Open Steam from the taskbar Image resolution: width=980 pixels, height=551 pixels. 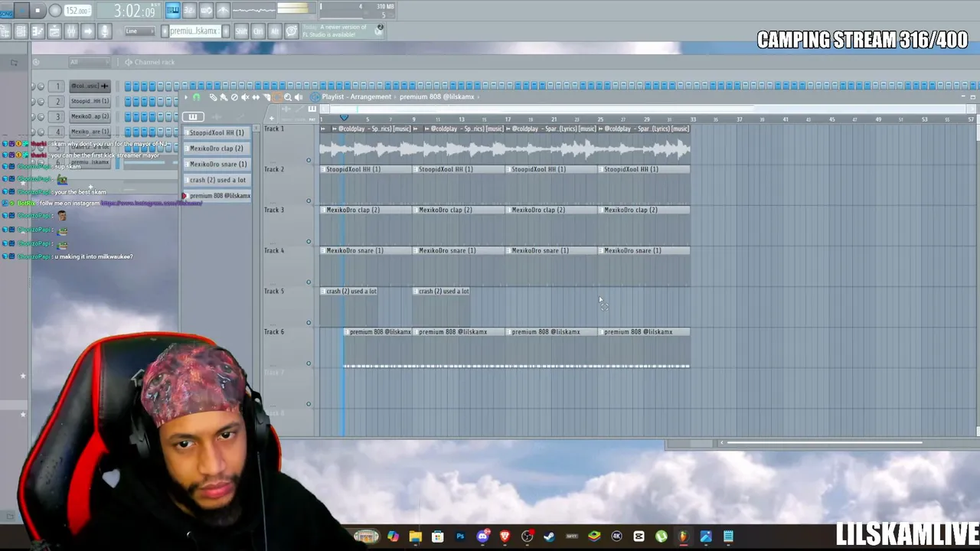550,536
